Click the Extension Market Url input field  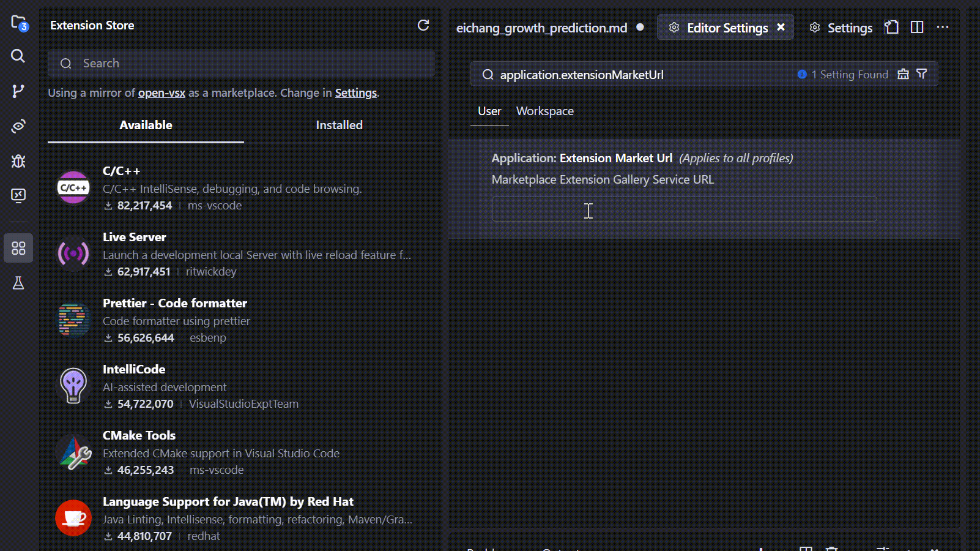pyautogui.click(x=684, y=209)
